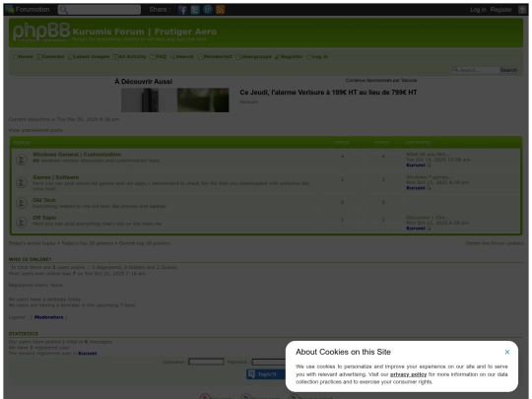The image size is (532, 399).
Task: Open last post 'Discussion | Cha...'
Action: pyautogui.click(x=428, y=218)
